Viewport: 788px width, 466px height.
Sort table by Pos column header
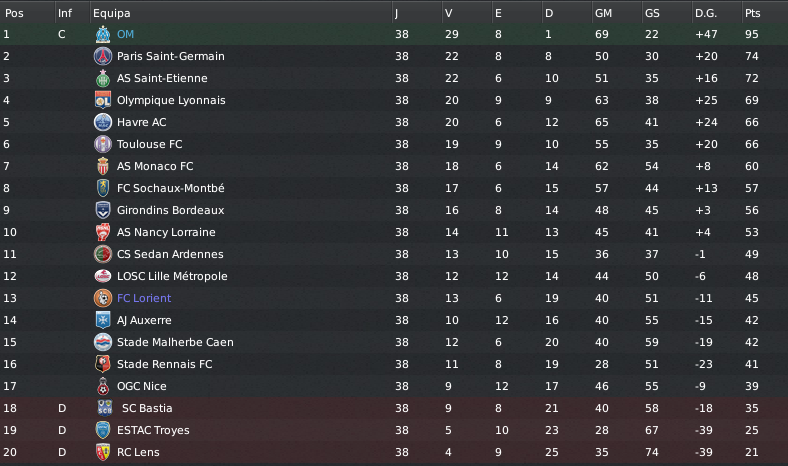tap(14, 13)
